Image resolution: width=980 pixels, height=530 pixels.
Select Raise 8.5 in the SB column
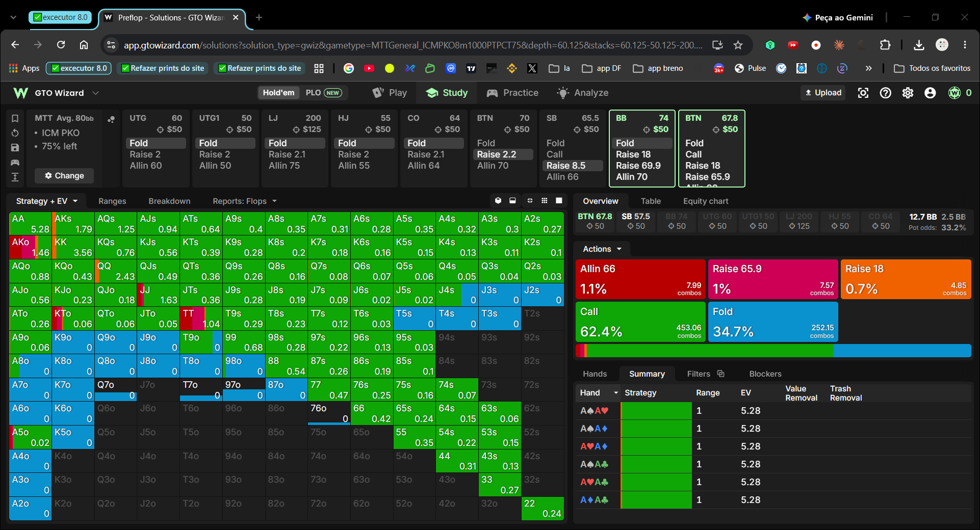coord(573,166)
